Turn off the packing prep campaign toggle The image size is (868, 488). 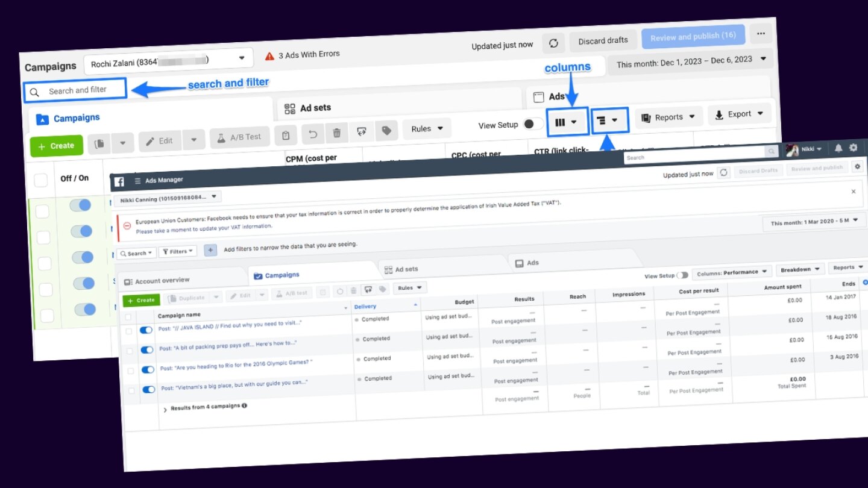coord(147,350)
